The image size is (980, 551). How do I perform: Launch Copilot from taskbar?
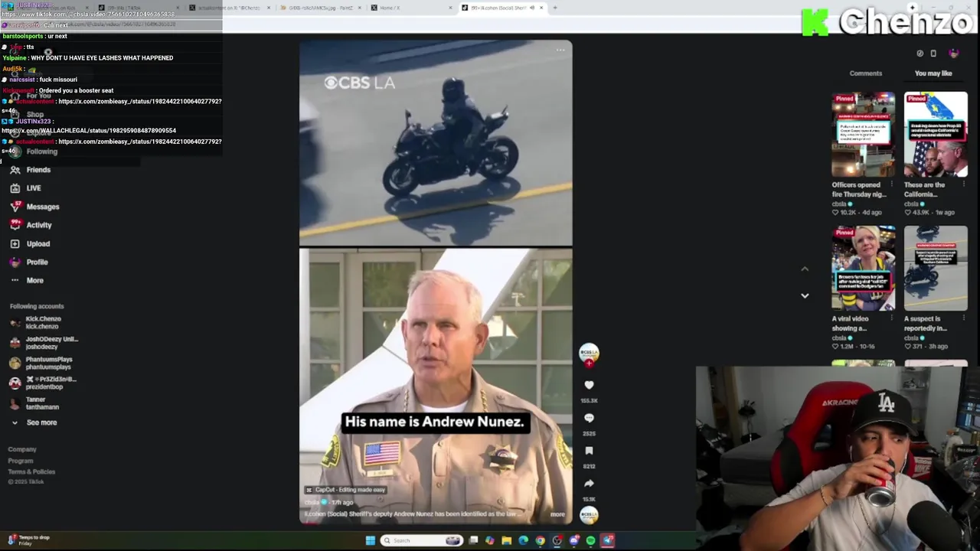pyautogui.click(x=490, y=540)
